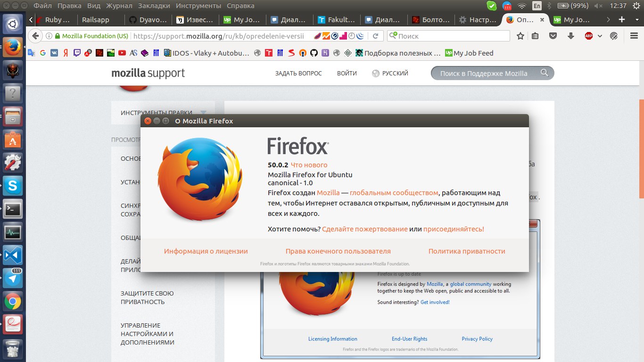Click the Сделайте пожертвование link
The image size is (644, 362).
point(365,229)
